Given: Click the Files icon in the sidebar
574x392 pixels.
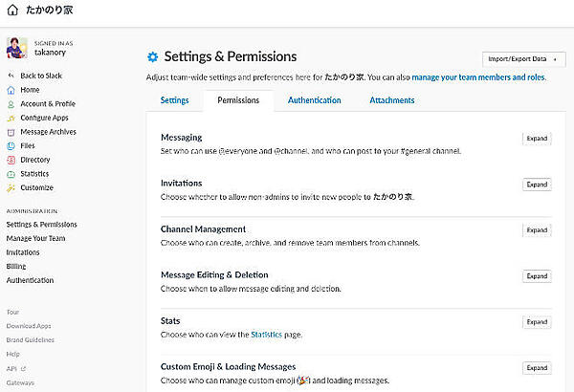Looking at the screenshot, I should click(x=11, y=146).
